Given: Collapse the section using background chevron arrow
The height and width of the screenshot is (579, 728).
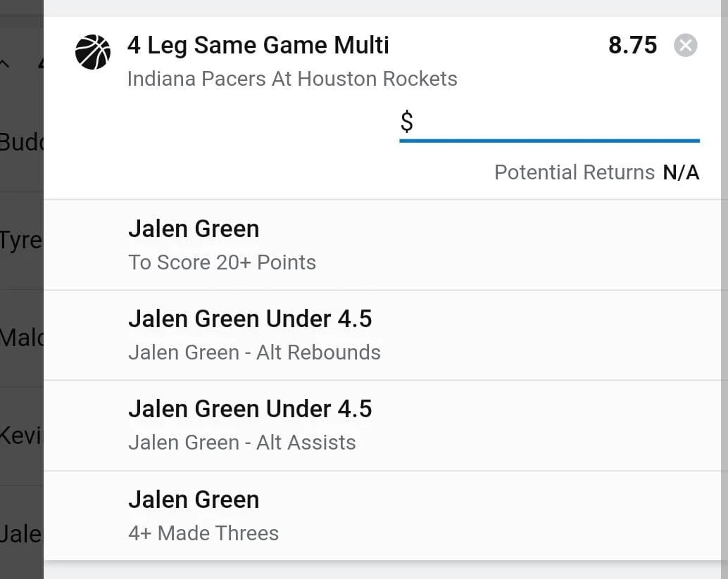Looking at the screenshot, I should (x=6, y=64).
